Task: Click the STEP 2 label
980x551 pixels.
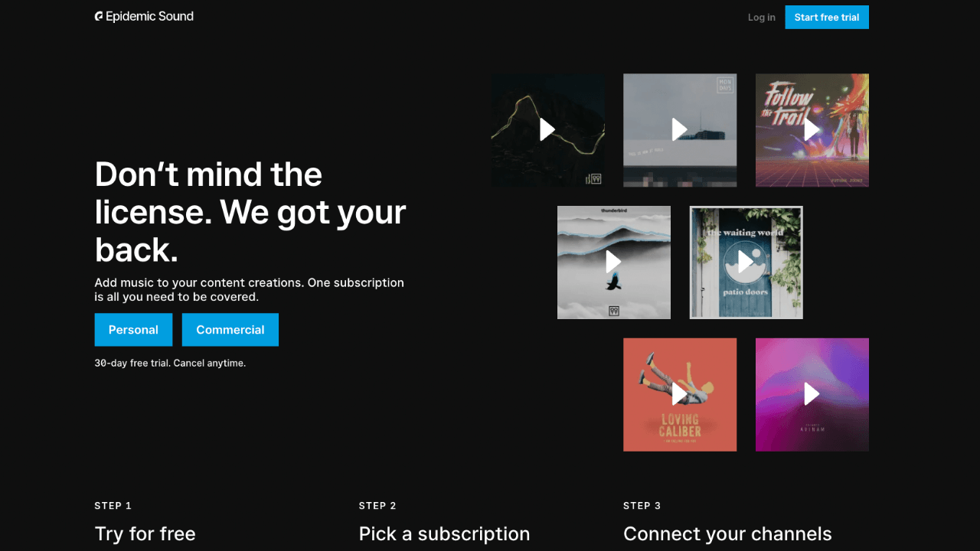Action: pos(377,506)
